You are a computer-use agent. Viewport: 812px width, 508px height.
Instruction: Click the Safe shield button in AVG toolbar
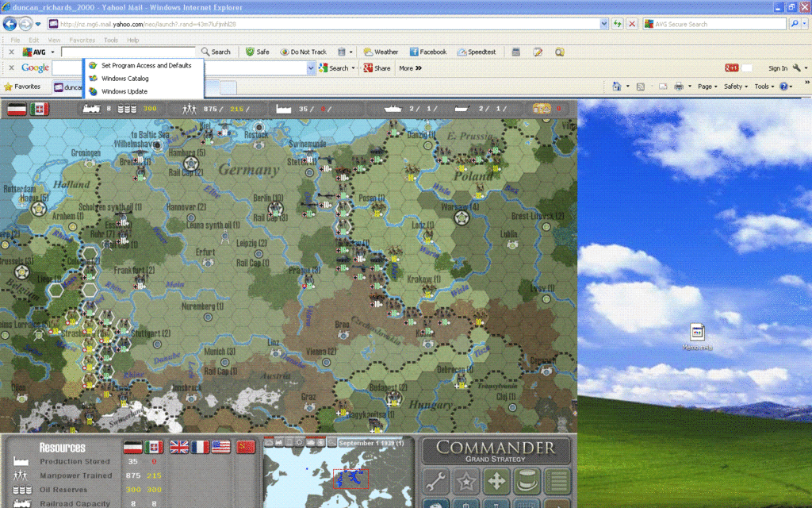pyautogui.click(x=258, y=52)
